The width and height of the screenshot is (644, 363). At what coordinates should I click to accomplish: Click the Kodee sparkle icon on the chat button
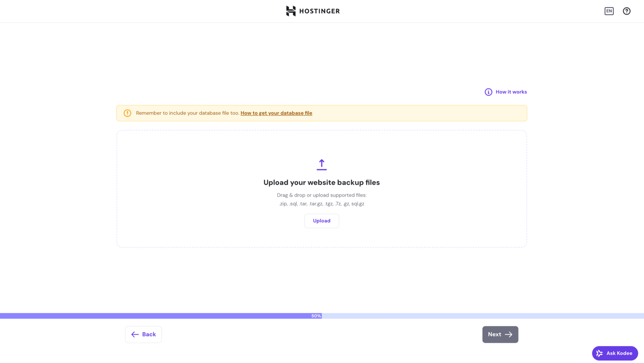[600, 353]
